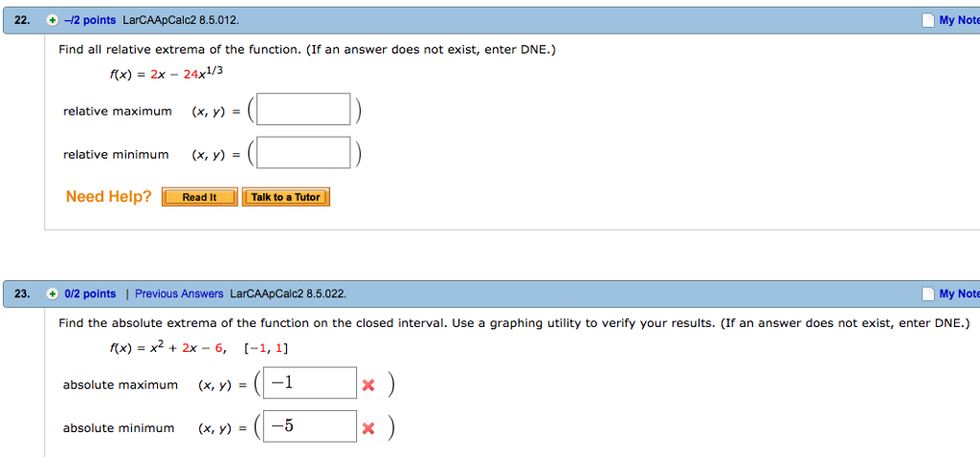Click the red X beside absolute maximum
Image resolution: width=980 pixels, height=457 pixels.
(368, 385)
